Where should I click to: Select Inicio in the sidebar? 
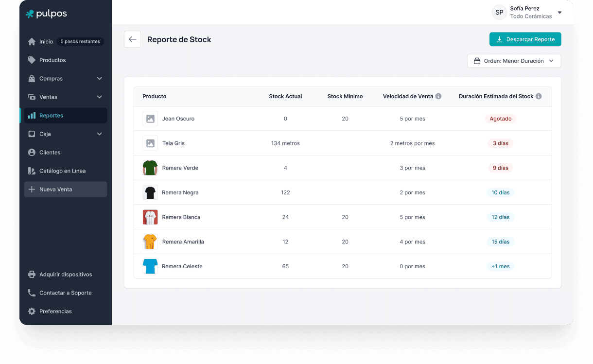[46, 42]
